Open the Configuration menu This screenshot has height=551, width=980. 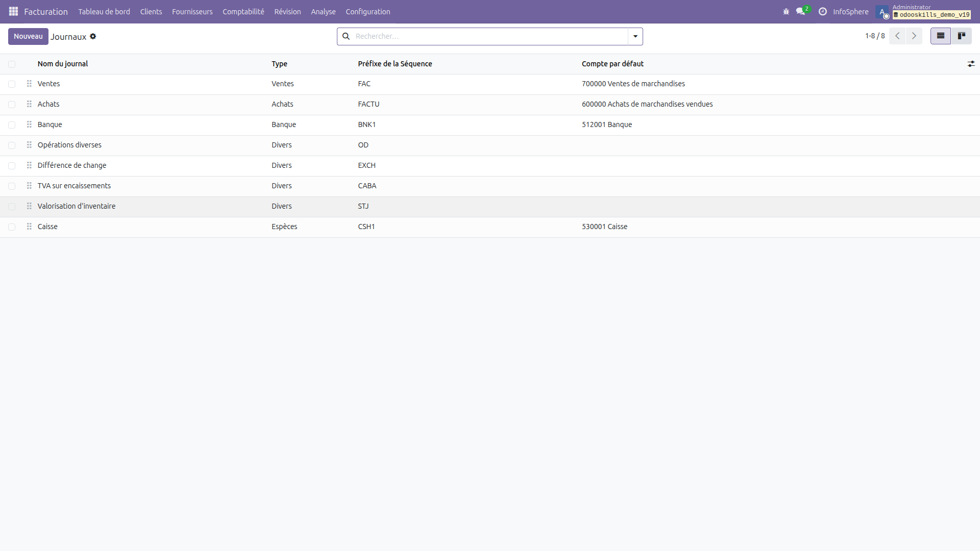(367, 11)
